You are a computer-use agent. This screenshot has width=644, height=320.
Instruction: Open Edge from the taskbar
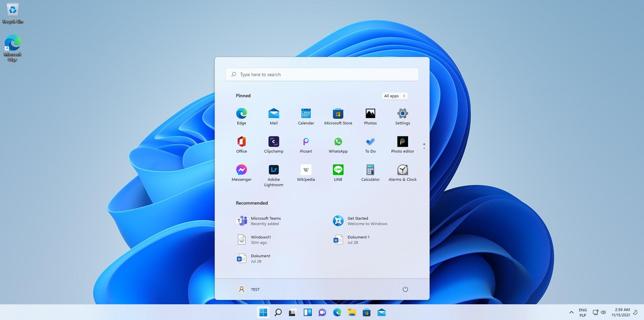pos(337,312)
